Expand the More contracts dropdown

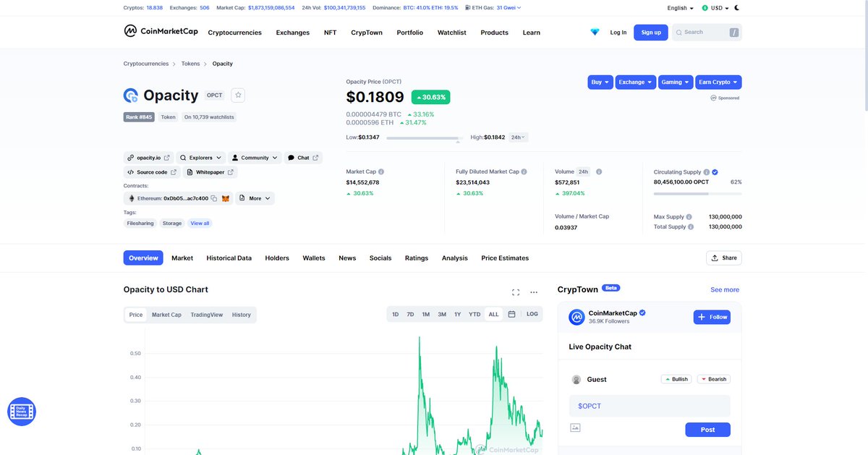(x=255, y=198)
